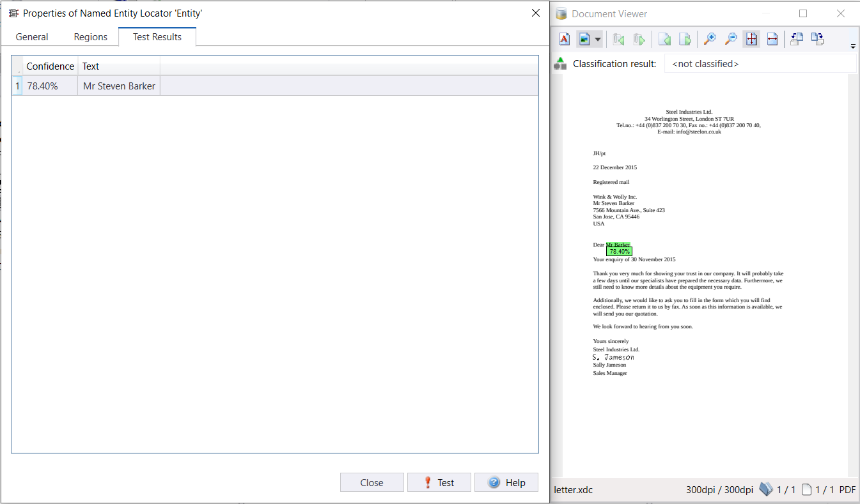Rotate the page right

tap(817, 40)
